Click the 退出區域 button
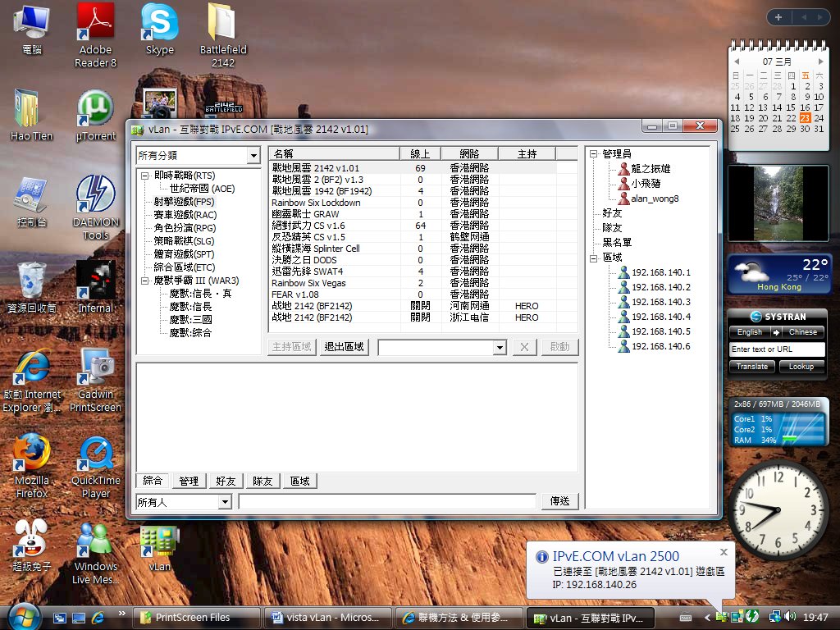Image resolution: width=840 pixels, height=630 pixels. coord(344,346)
